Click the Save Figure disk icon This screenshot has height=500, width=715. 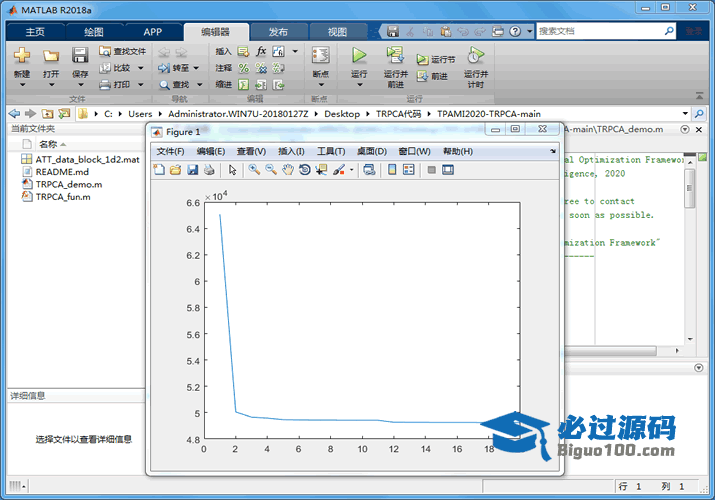click(192, 170)
